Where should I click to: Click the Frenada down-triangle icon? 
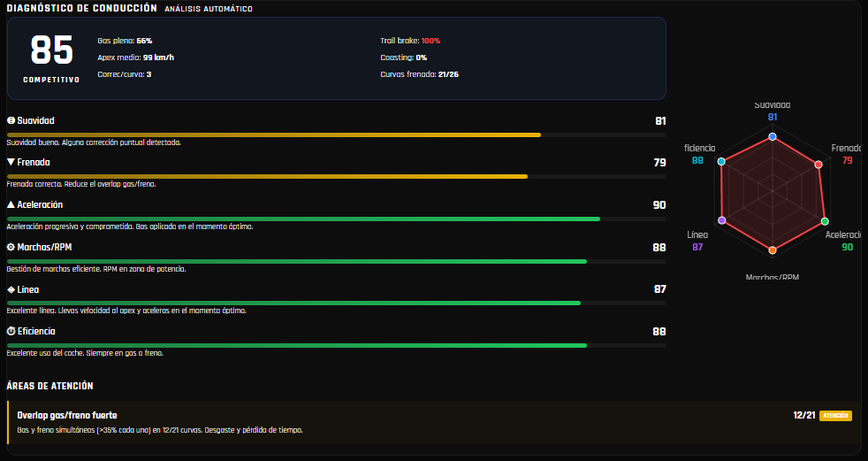[x=11, y=162]
